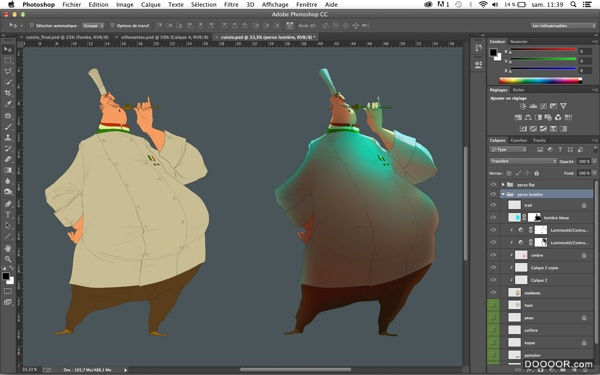
Task: Lock image pixels with brush icon
Action: tap(518, 173)
